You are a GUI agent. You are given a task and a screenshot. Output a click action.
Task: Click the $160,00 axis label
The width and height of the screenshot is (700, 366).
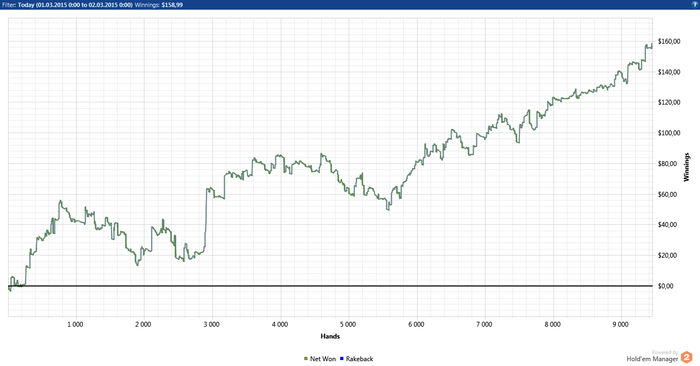pos(669,42)
